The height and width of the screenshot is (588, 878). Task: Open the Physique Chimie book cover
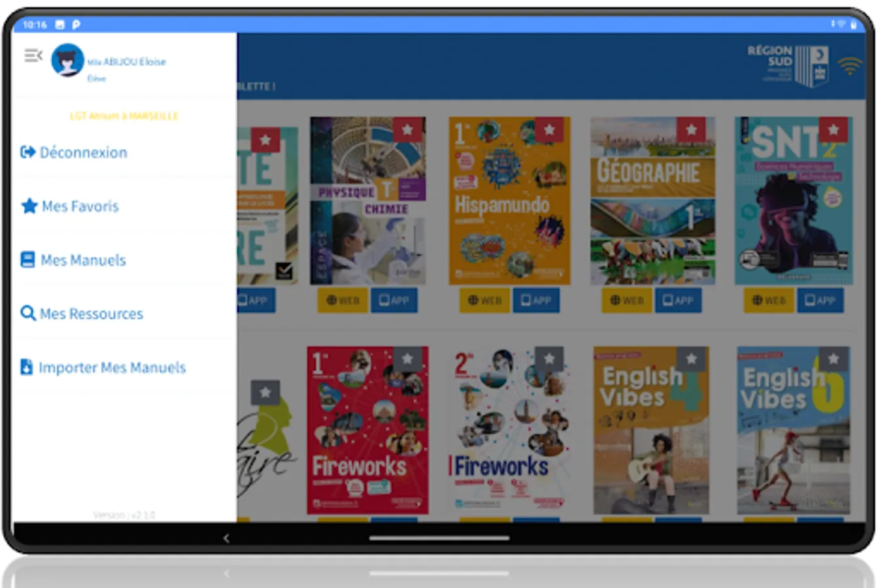pos(368,201)
